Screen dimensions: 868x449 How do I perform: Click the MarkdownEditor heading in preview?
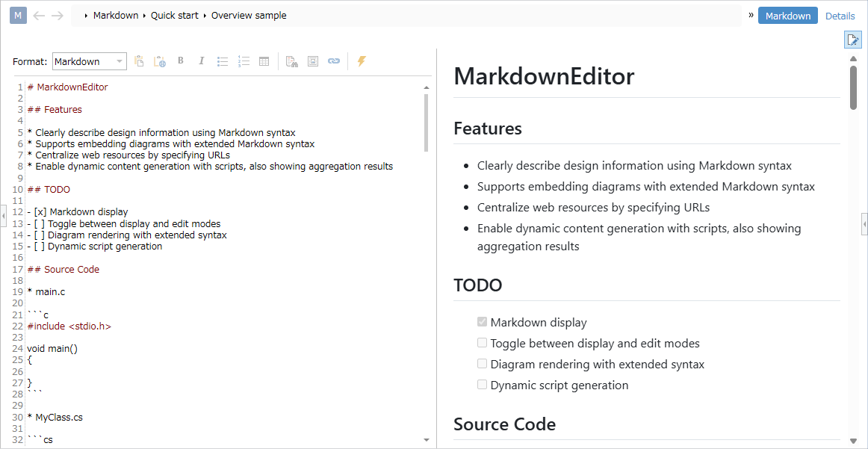544,77
